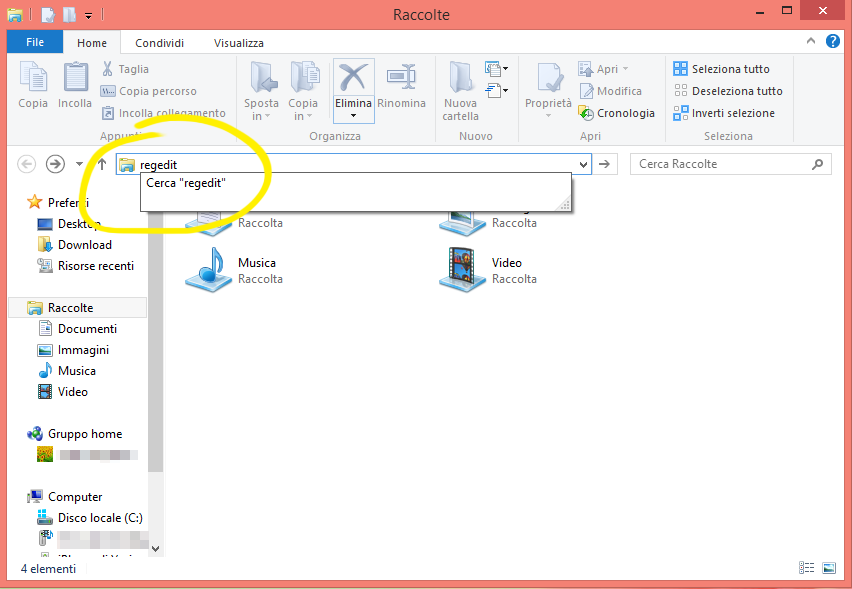Click the Rinomina icon
Image resolution: width=852 pixels, height=589 pixels.
pos(402,77)
